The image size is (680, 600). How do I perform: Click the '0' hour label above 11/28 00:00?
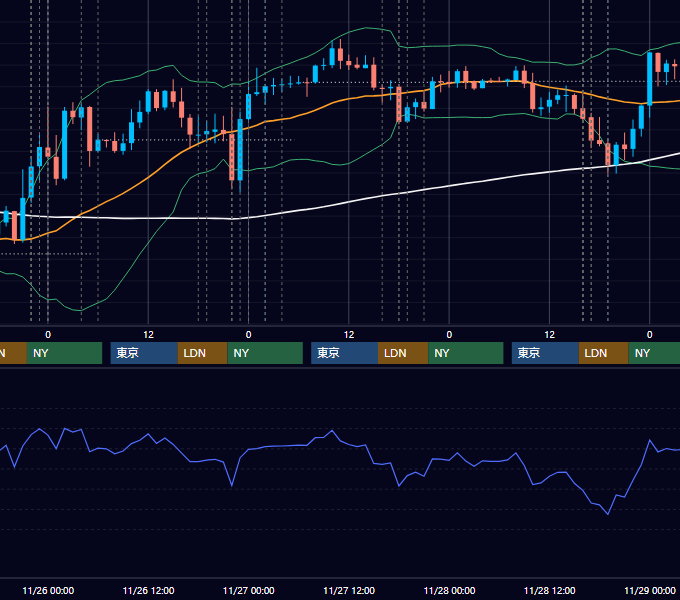click(x=449, y=335)
